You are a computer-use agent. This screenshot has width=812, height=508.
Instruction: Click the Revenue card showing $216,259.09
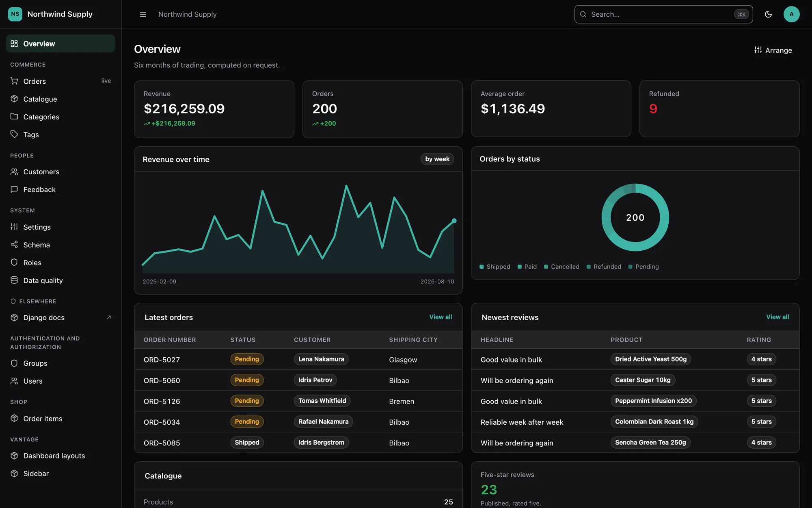point(214,109)
